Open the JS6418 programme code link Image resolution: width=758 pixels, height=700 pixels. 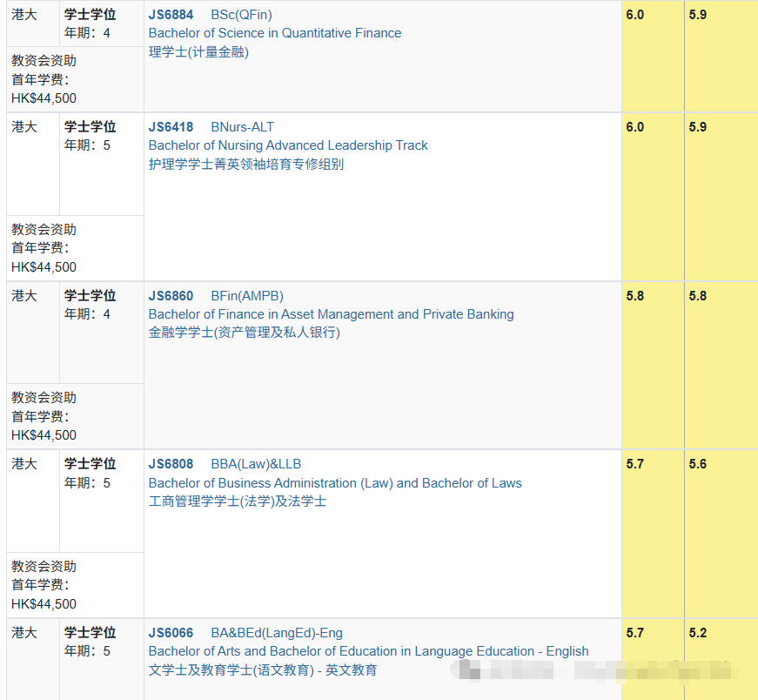tap(171, 127)
